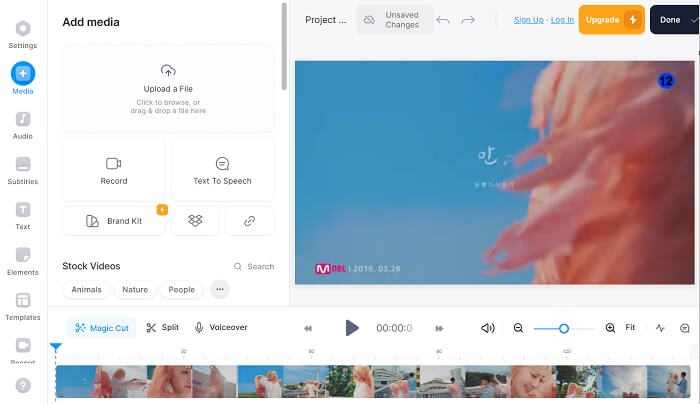Open the Record panel in the sidebar
The height and width of the screenshot is (404, 700).
(x=23, y=351)
